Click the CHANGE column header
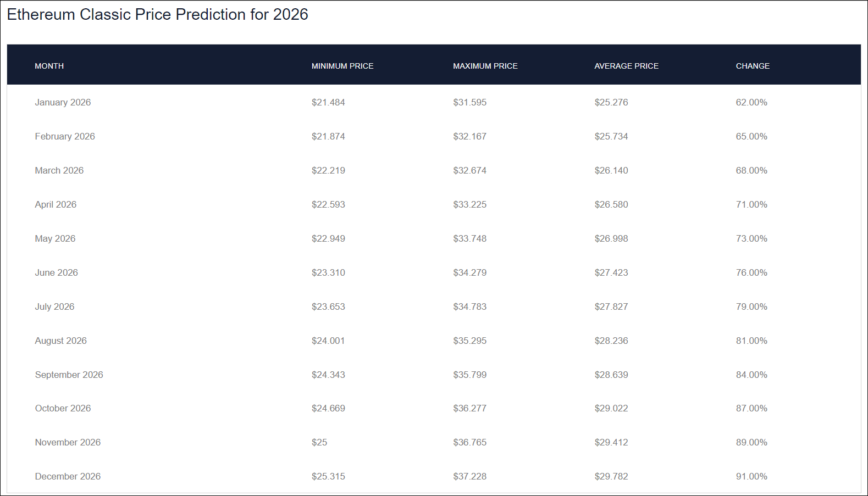The height and width of the screenshot is (496, 868). coord(753,66)
